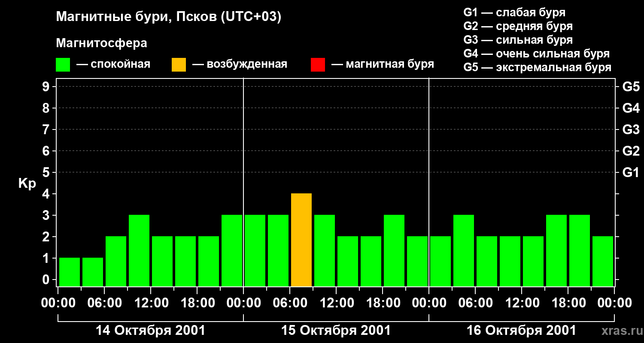Viewport: 644px width, 343px height.
Task: Click the 06:00–09:00 bar on 14 October
Action: tap(116, 262)
